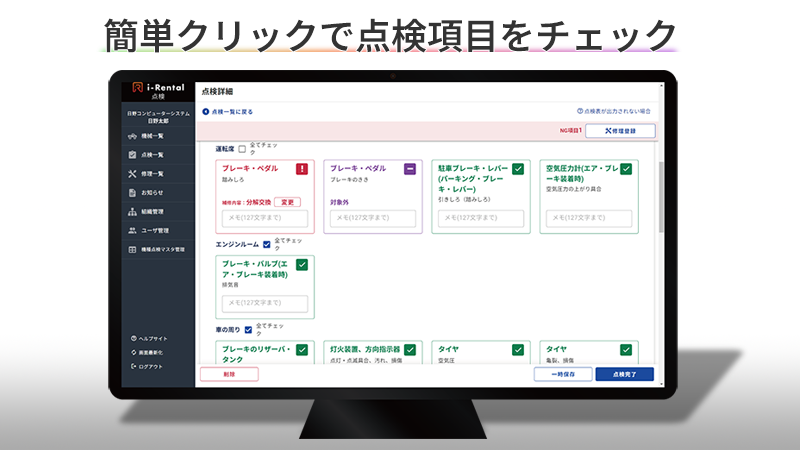This screenshot has height=450, width=800.
Task: Click the ログアウト icon in sidebar
Action: point(133,366)
